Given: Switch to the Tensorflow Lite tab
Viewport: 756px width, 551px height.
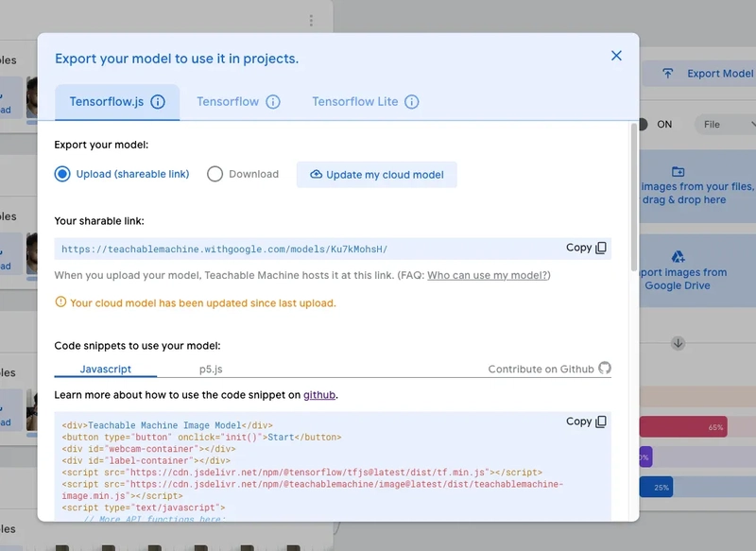Looking at the screenshot, I should coord(355,102).
